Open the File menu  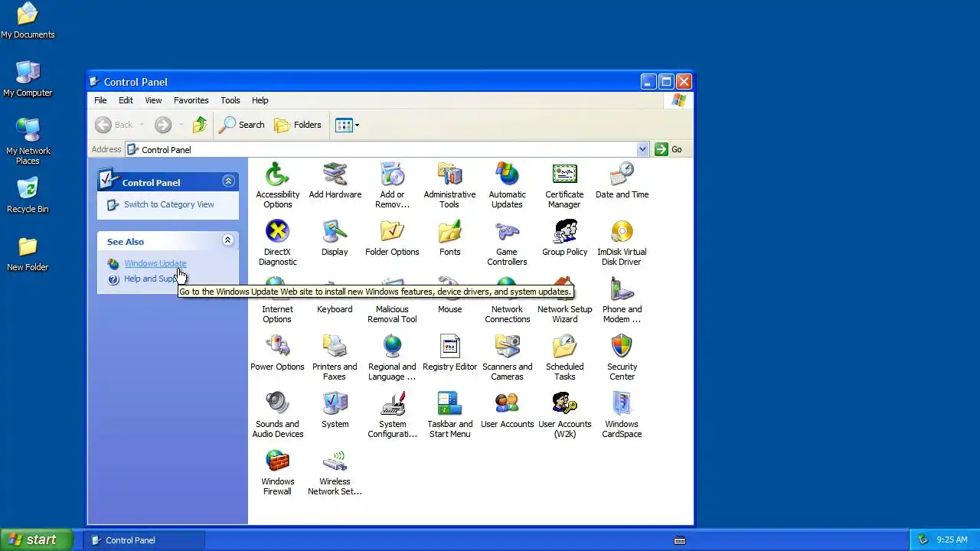pos(100,100)
